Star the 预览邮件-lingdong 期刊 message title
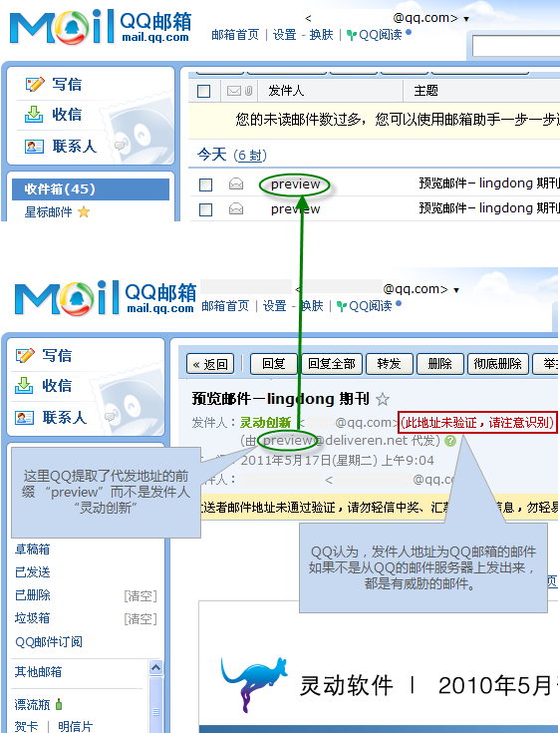The width and height of the screenshot is (560, 733). point(383,399)
